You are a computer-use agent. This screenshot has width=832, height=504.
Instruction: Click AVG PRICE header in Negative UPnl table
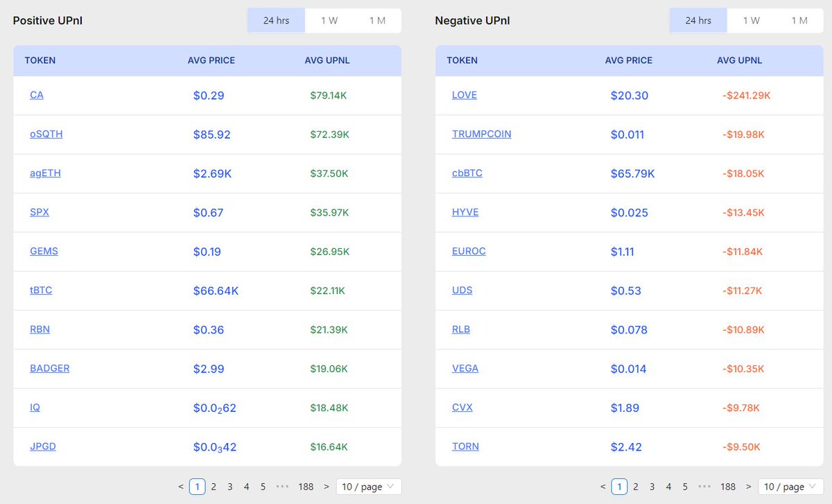tap(629, 60)
